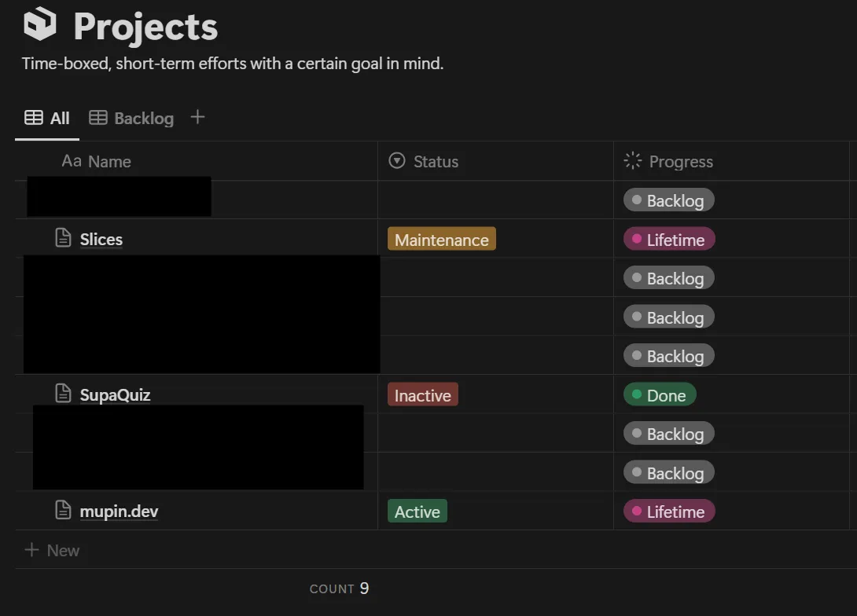Click the plus icon to add view
Image resolution: width=857 pixels, height=616 pixels.
click(x=197, y=117)
